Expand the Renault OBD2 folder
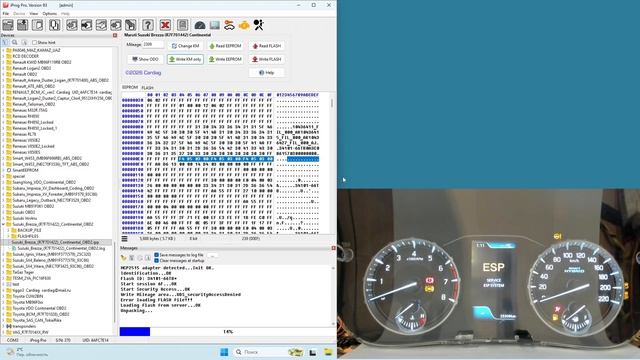640x360 pixels. pyautogui.click(x=3, y=74)
